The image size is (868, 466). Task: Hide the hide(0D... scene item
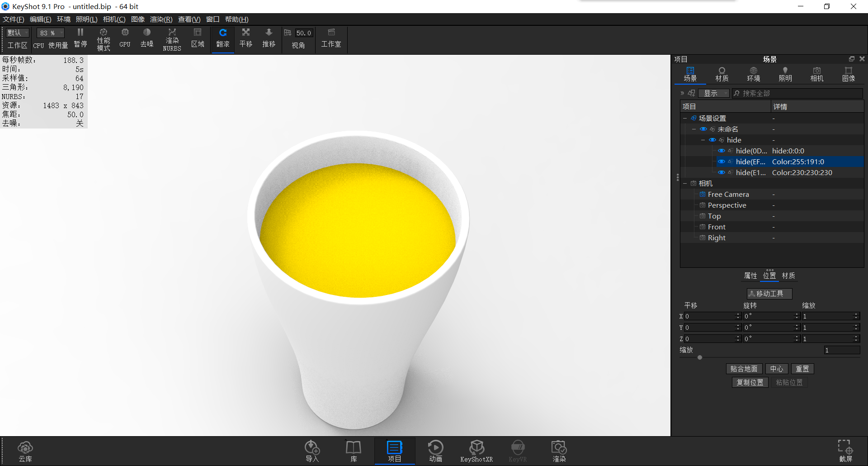click(x=722, y=151)
